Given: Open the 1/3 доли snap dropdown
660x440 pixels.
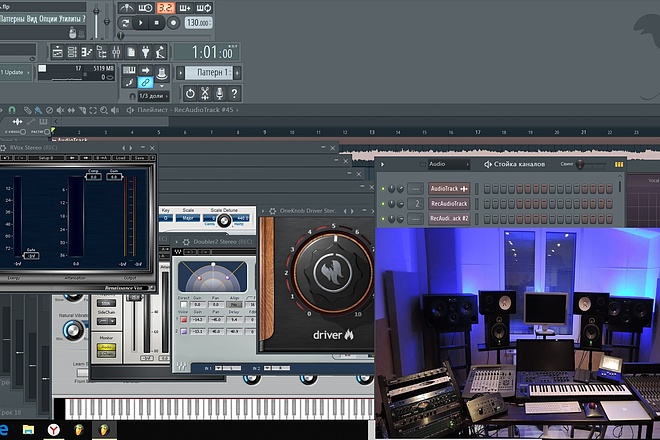Looking at the screenshot, I should [154, 96].
